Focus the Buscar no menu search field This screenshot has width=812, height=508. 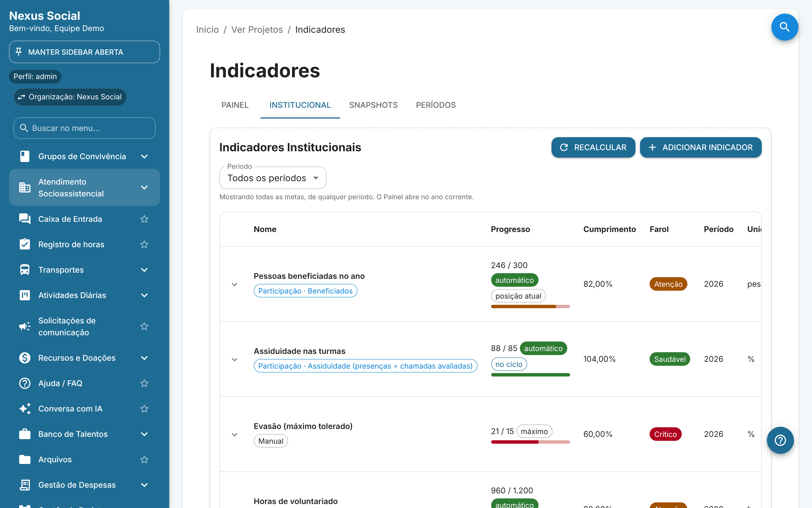click(84, 128)
